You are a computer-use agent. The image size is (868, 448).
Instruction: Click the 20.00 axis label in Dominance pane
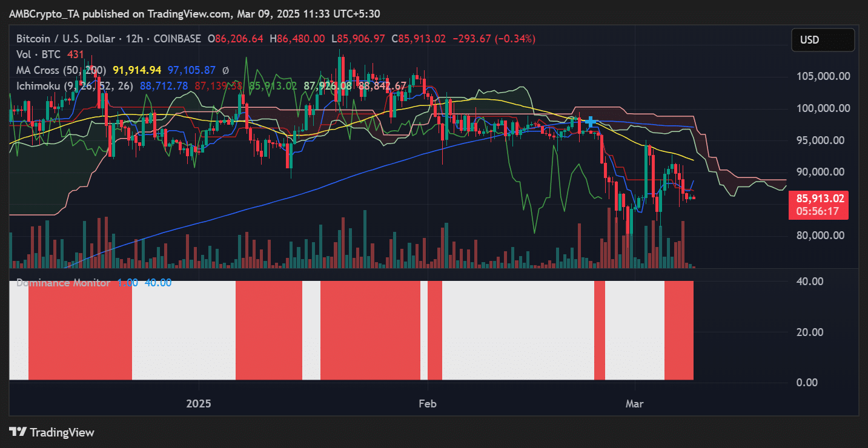810,332
